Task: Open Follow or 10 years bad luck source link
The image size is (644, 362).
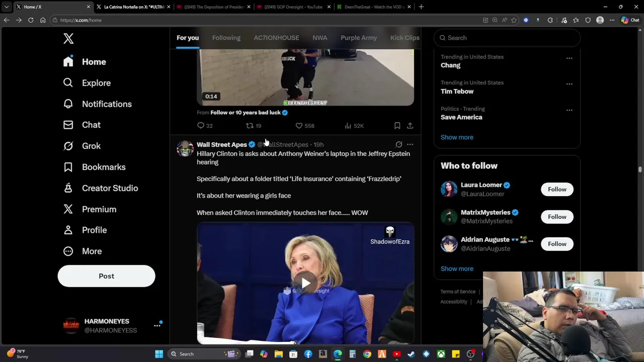Action: (246, 113)
